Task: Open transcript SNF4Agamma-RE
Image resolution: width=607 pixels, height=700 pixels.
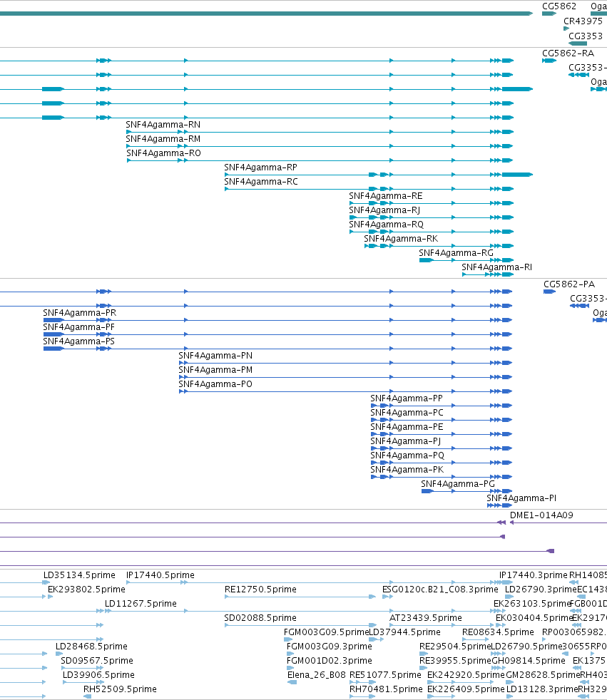Action: tap(385, 196)
